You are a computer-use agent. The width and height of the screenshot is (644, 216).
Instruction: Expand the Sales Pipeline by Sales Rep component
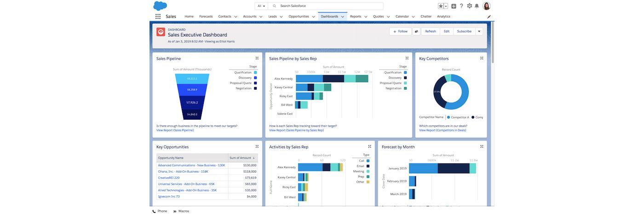tap(407, 58)
